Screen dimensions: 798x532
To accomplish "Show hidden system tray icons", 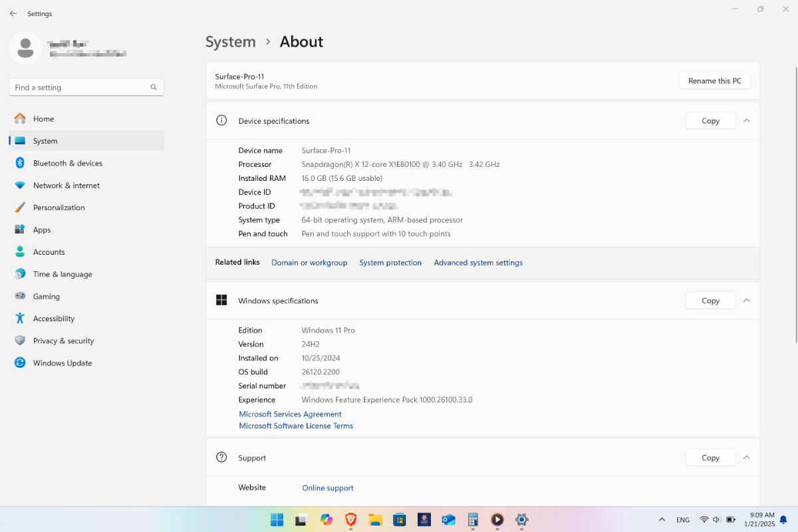I will pos(662,519).
